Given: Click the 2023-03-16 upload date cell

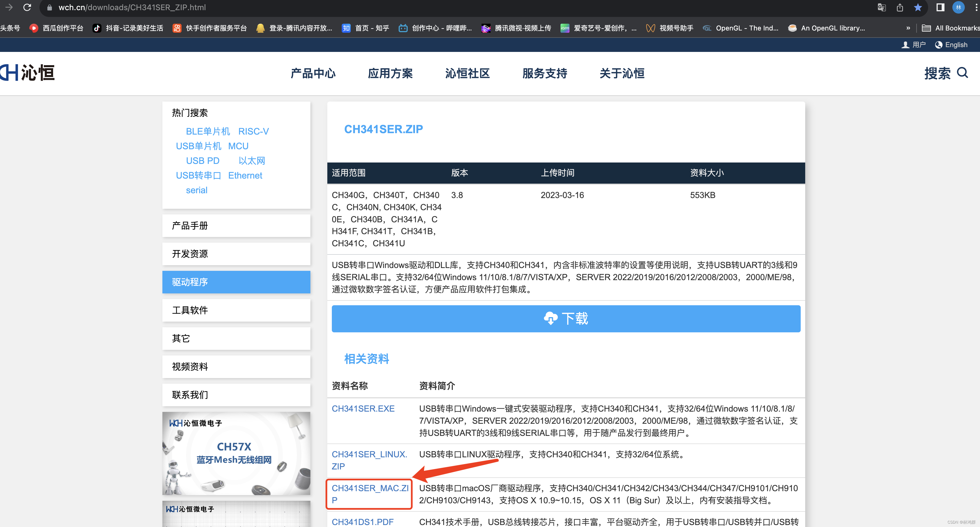Looking at the screenshot, I should (x=562, y=195).
